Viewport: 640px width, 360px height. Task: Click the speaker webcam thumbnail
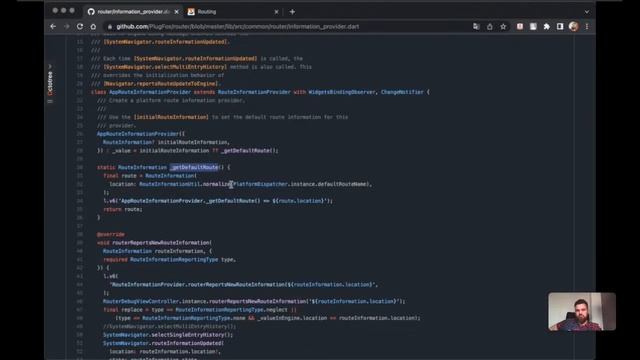[582, 311]
